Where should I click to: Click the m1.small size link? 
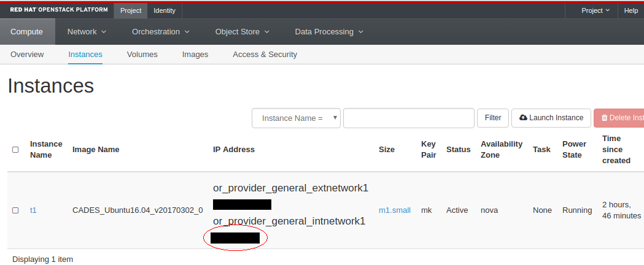[394, 210]
